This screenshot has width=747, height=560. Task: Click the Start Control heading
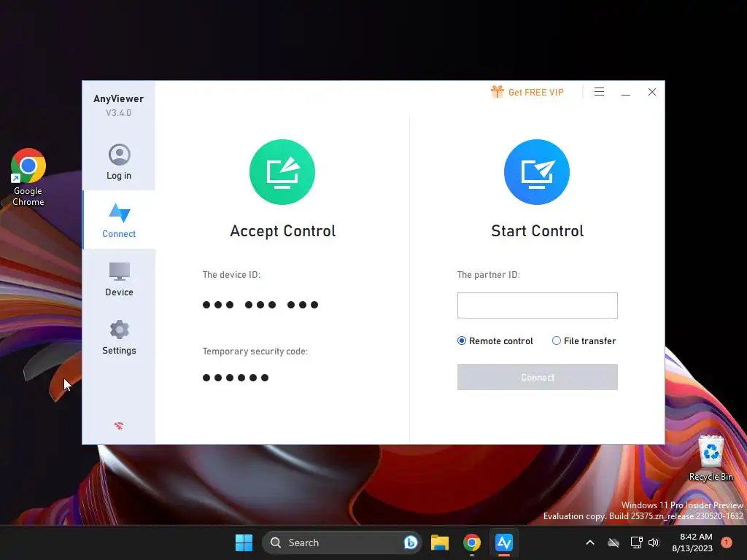tap(538, 231)
